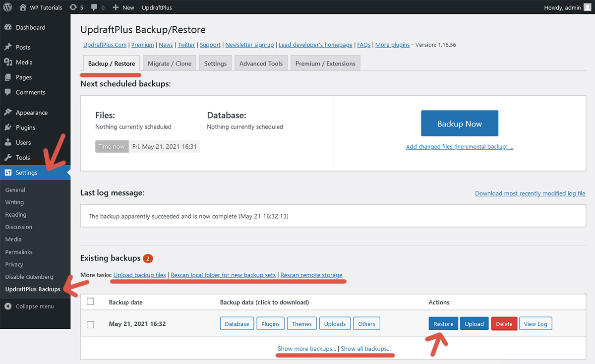Download the Others backup data
Viewport: 595px width, 364px height.
(366, 324)
